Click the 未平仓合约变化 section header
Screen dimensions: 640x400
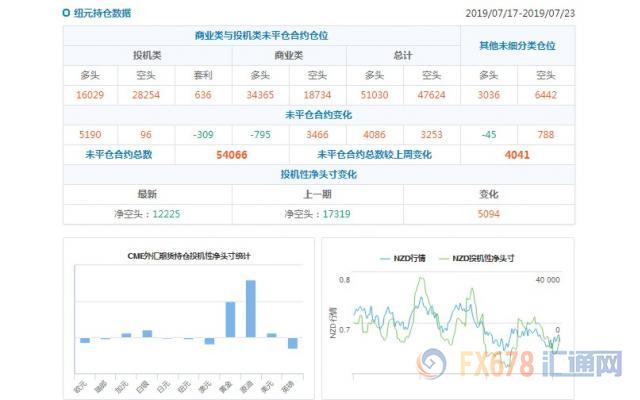[x=318, y=115]
